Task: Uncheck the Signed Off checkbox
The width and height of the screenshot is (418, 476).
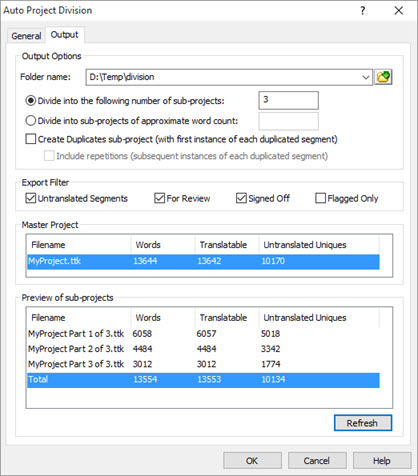Action: pyautogui.click(x=241, y=198)
